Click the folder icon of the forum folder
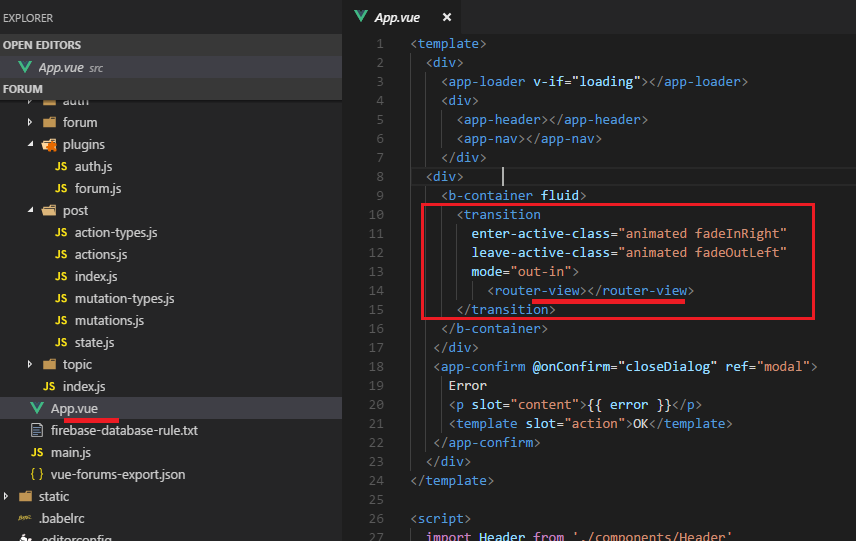The image size is (856, 541). tap(49, 122)
